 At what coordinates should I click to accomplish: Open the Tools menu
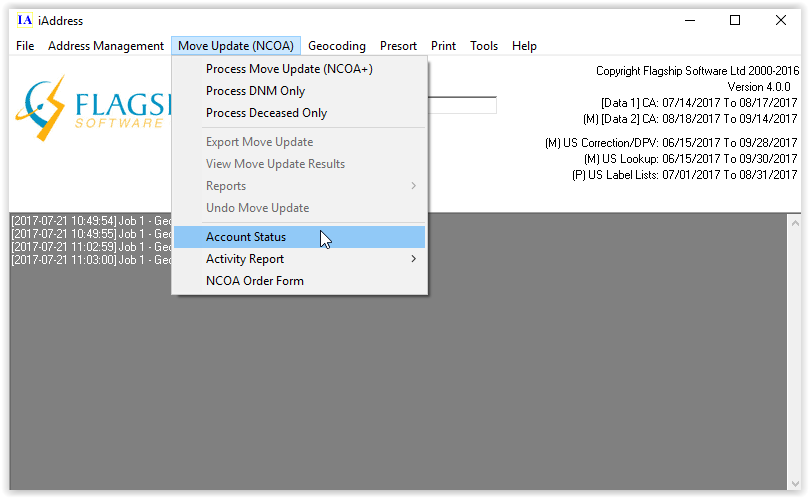(x=484, y=46)
